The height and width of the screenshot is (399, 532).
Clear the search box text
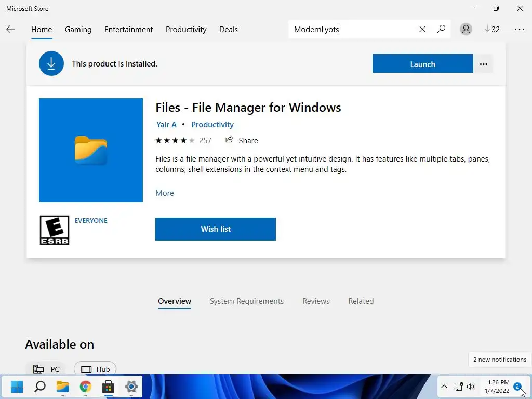[422, 29]
